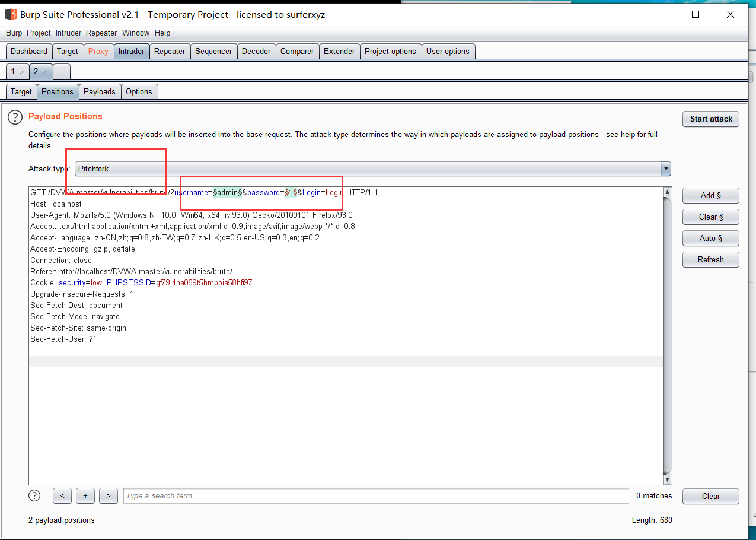This screenshot has width=756, height=540.
Task: Select the Pitchfork attack type combo box
Action: click(372, 169)
